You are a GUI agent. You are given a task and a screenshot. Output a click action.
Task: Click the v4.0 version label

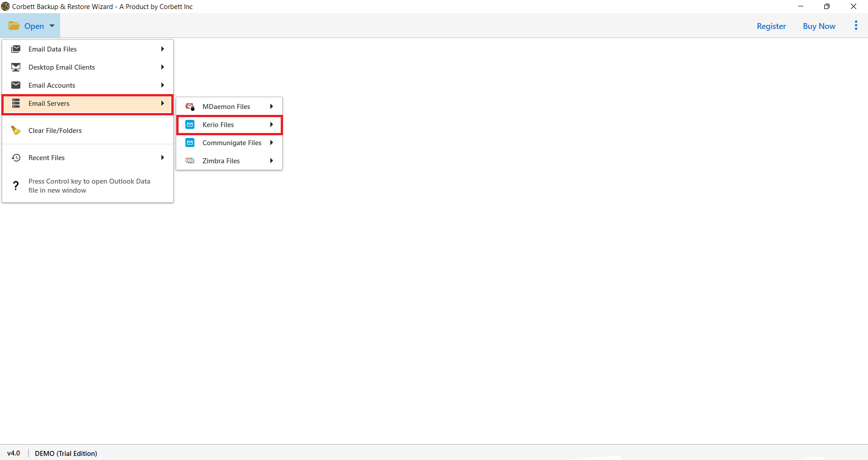[x=14, y=453]
